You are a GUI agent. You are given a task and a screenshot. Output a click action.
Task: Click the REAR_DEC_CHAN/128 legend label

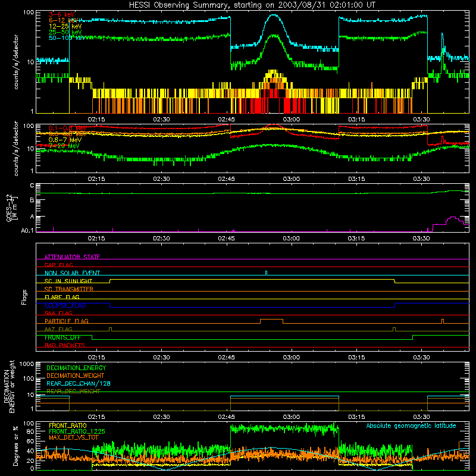[x=79, y=383]
